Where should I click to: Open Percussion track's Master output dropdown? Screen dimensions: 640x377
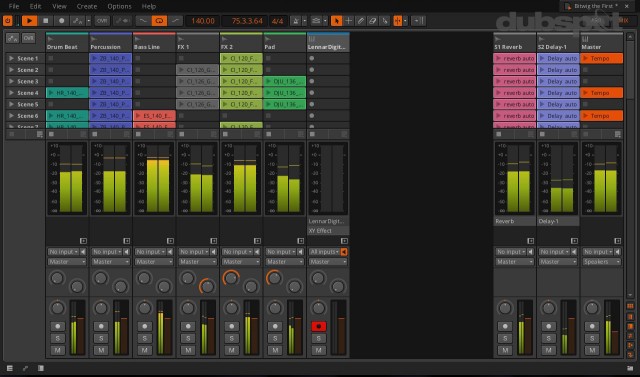pos(111,262)
